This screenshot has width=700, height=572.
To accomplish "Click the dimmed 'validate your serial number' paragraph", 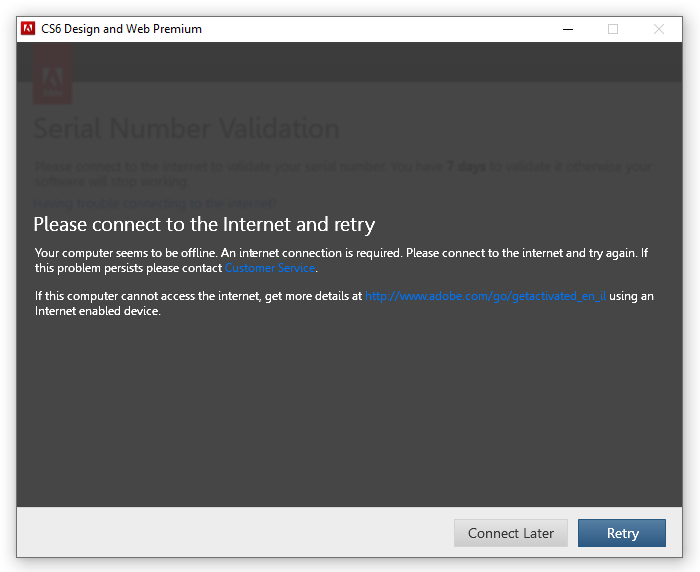I will (x=343, y=174).
